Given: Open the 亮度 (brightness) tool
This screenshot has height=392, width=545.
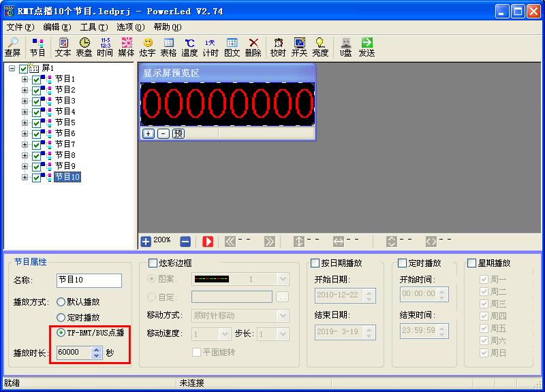Looking at the screenshot, I should (320, 47).
